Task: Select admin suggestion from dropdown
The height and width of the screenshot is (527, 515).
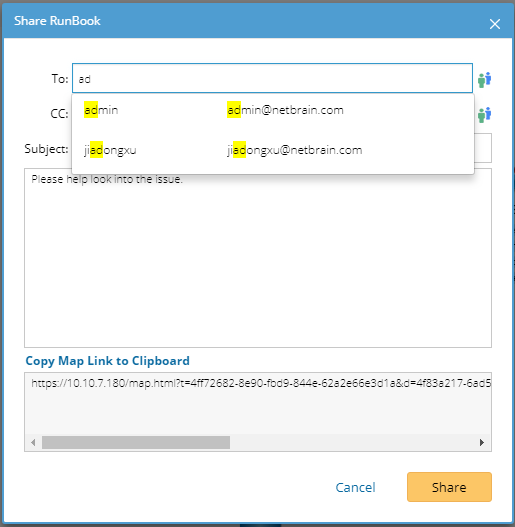Action: tap(101, 110)
